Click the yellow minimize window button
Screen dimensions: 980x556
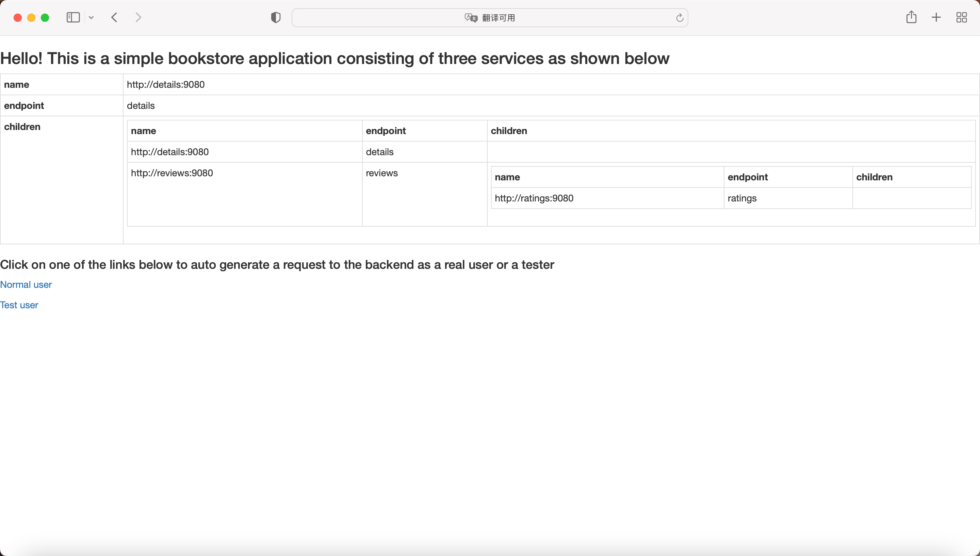[x=31, y=18]
